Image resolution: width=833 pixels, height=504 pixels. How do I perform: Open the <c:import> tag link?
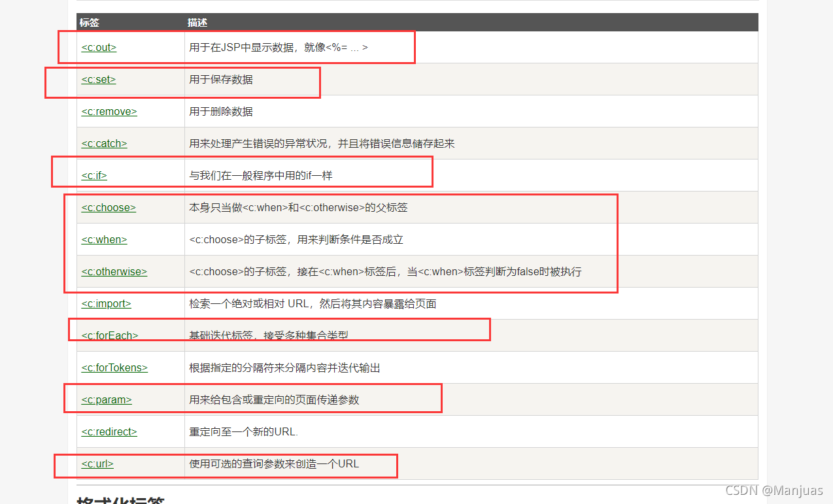coord(106,304)
